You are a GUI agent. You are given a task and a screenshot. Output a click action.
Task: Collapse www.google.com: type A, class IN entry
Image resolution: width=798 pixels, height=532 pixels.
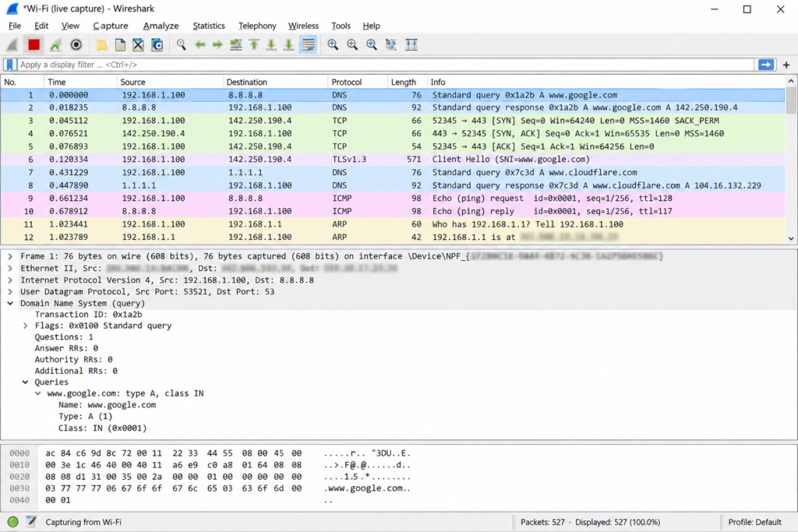click(38, 393)
